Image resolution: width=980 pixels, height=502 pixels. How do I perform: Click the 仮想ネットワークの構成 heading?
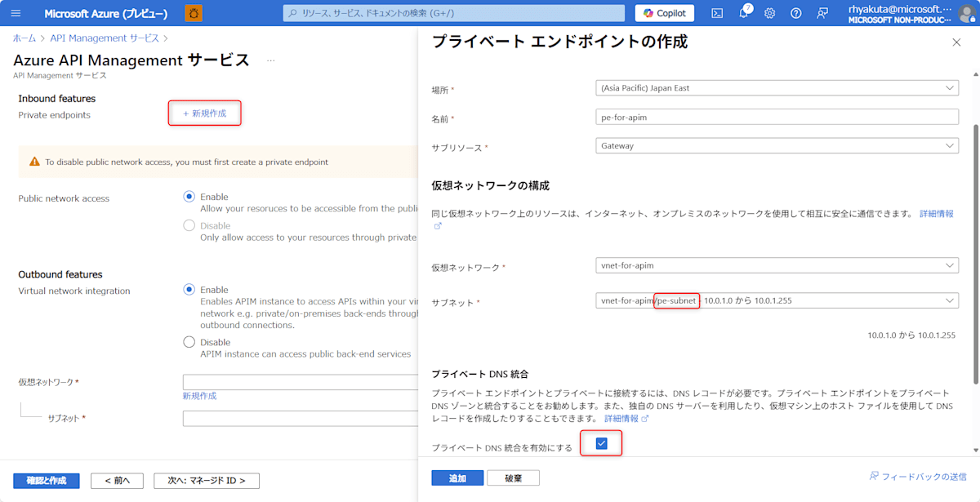pyautogui.click(x=491, y=185)
